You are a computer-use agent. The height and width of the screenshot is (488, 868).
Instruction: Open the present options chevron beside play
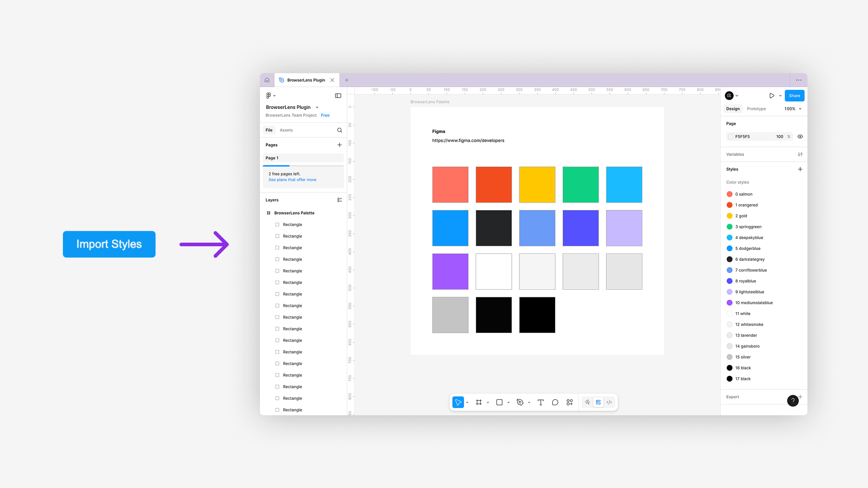(x=780, y=96)
